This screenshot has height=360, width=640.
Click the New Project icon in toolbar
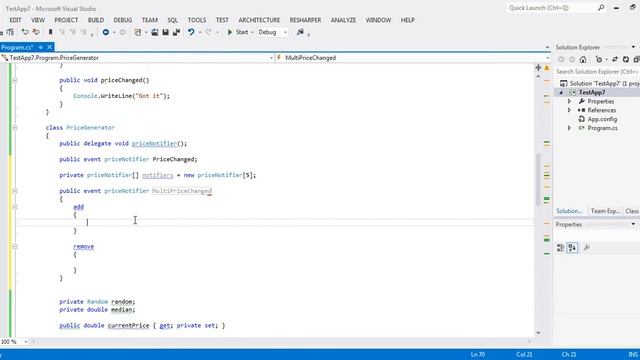[138, 32]
